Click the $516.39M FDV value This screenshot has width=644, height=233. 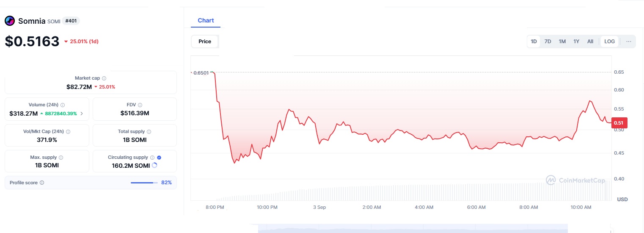(x=135, y=114)
